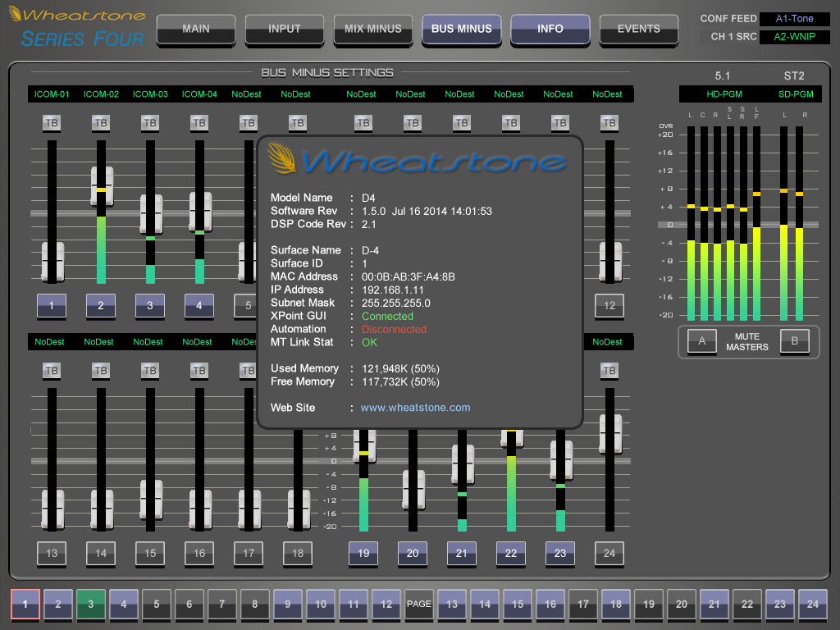Screen dimensions: 840x630
Task: Select channel 7 in bottom selector strip
Action: click(221, 605)
